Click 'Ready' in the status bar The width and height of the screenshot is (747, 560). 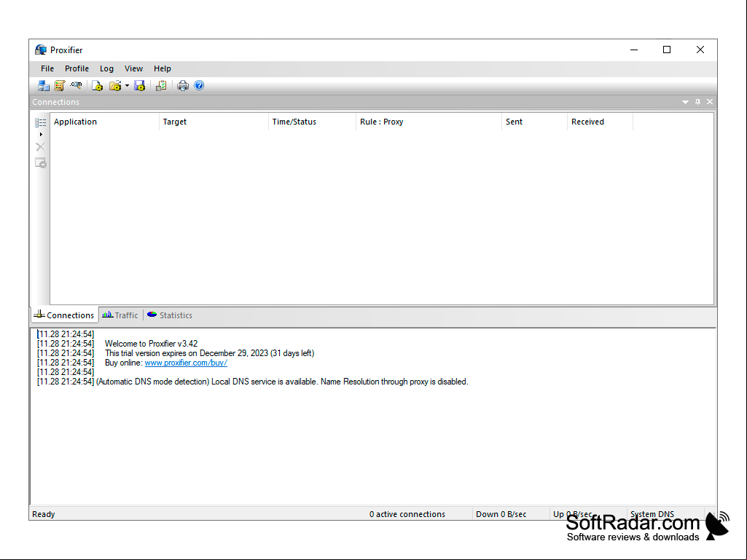pyautogui.click(x=43, y=514)
